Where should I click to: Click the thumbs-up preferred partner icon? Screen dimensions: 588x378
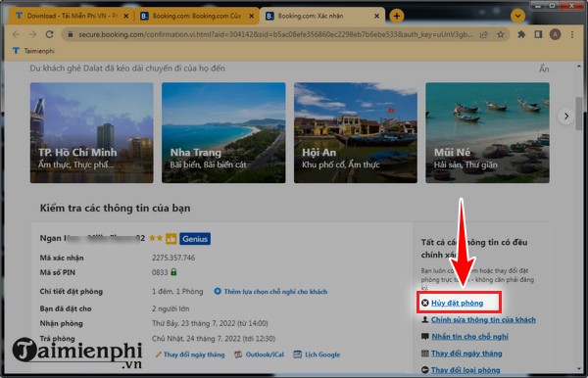point(171,239)
